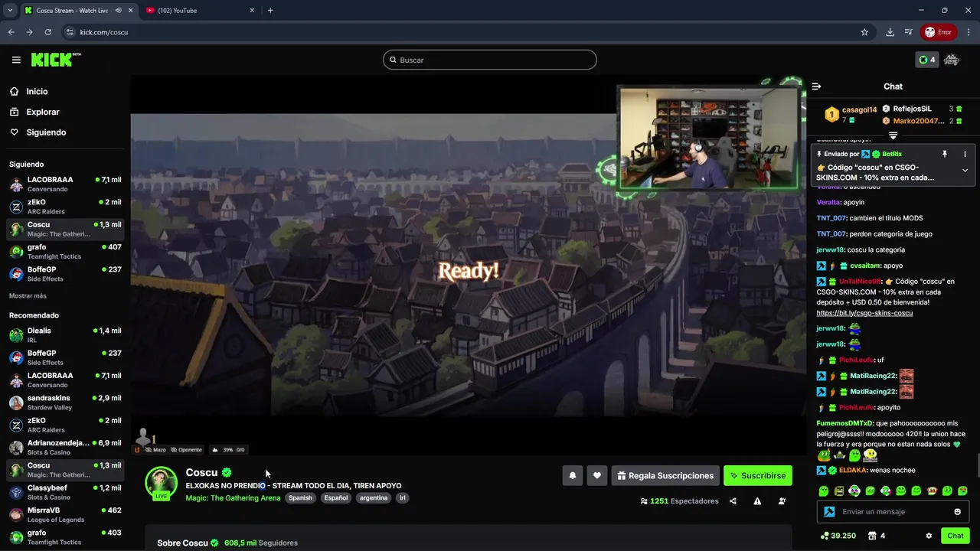Unpin the BotRix pinned message
Image resolution: width=980 pixels, height=551 pixels.
pyautogui.click(x=945, y=154)
